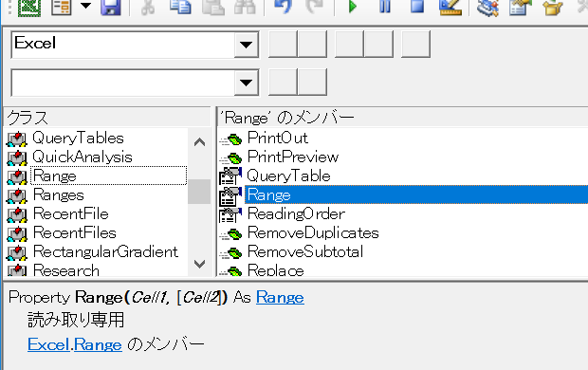Click the blue Undo arrow icon
The width and height of the screenshot is (588, 370).
(284, 7)
